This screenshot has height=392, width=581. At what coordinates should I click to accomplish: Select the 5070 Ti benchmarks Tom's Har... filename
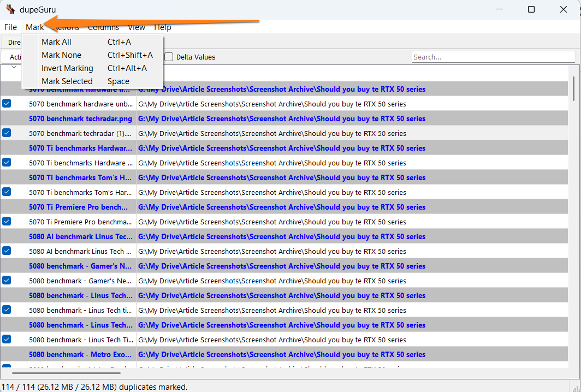tap(80, 192)
